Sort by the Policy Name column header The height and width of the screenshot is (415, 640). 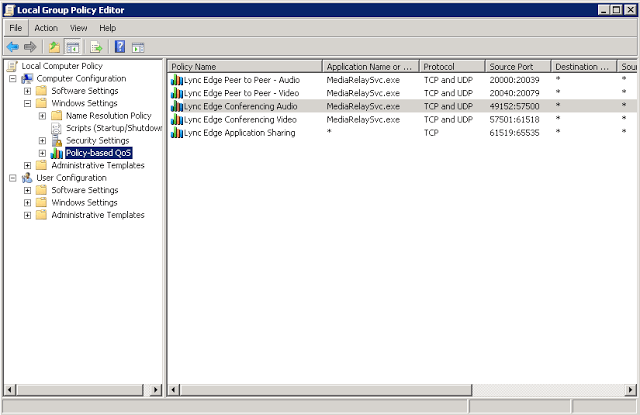(244, 66)
